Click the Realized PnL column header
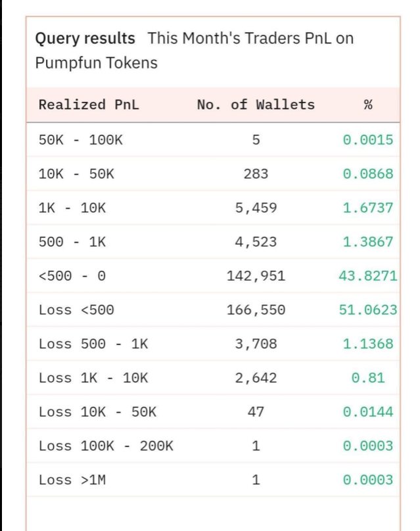The height and width of the screenshot is (531, 420). (89, 104)
